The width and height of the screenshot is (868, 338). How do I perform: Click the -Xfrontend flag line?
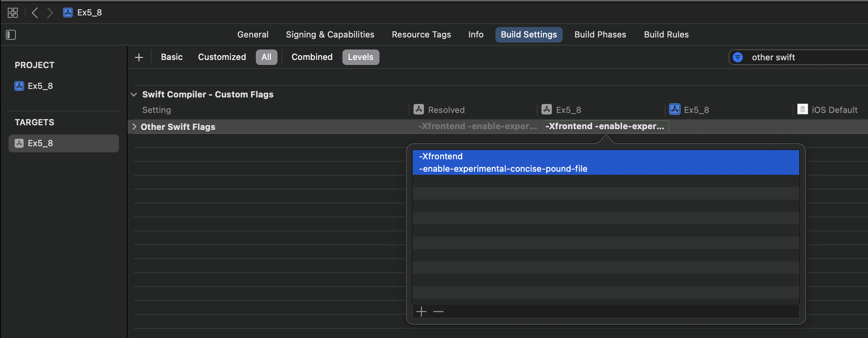coord(606,156)
